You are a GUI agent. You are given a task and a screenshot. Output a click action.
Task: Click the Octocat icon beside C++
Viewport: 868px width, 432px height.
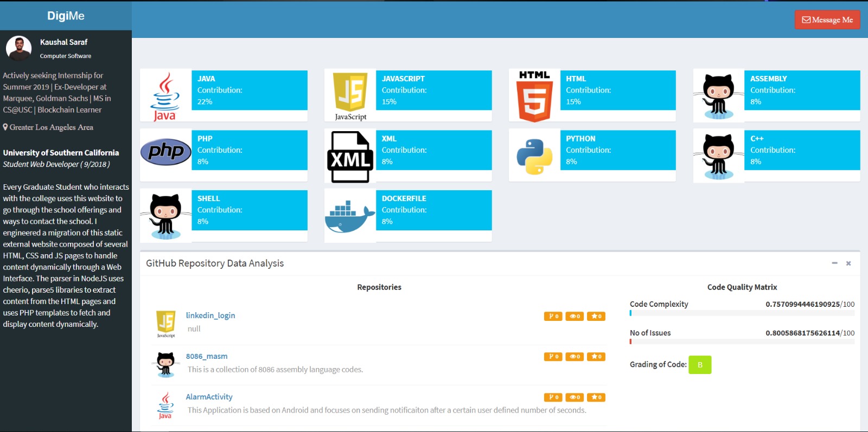[x=719, y=157]
